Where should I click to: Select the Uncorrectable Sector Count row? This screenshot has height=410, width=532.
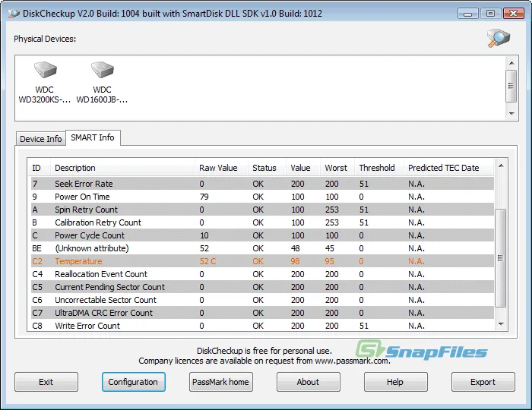[x=262, y=300]
